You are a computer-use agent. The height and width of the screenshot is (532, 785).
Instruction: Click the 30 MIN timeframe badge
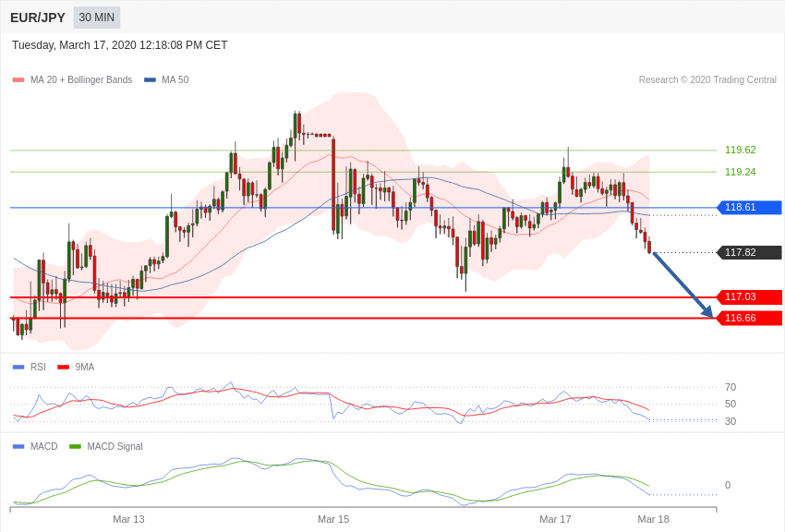(97, 18)
